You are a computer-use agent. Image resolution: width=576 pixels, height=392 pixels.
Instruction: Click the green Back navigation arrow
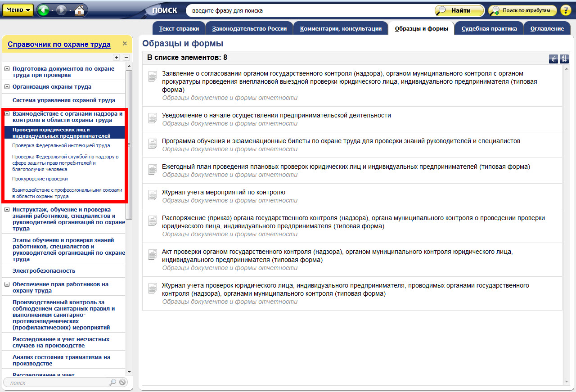pyautogui.click(x=43, y=10)
